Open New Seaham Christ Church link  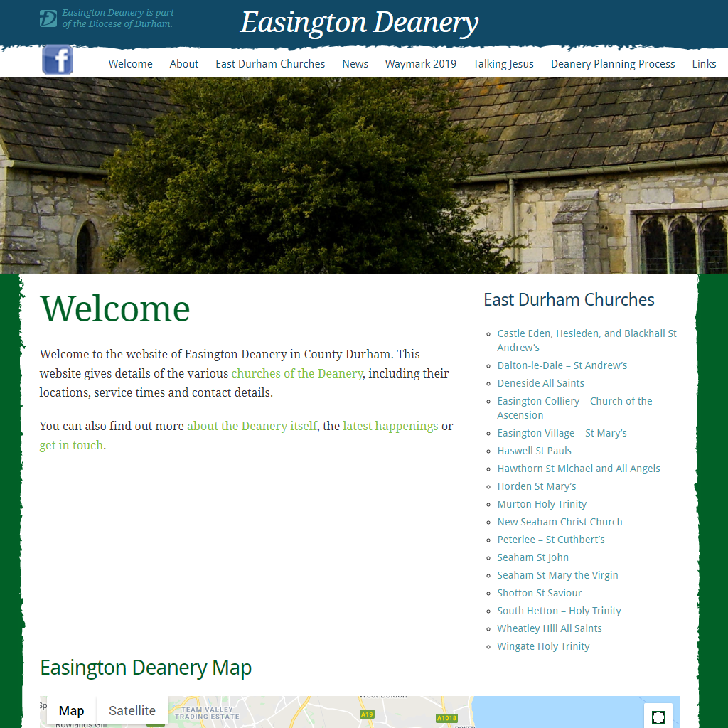(560, 522)
